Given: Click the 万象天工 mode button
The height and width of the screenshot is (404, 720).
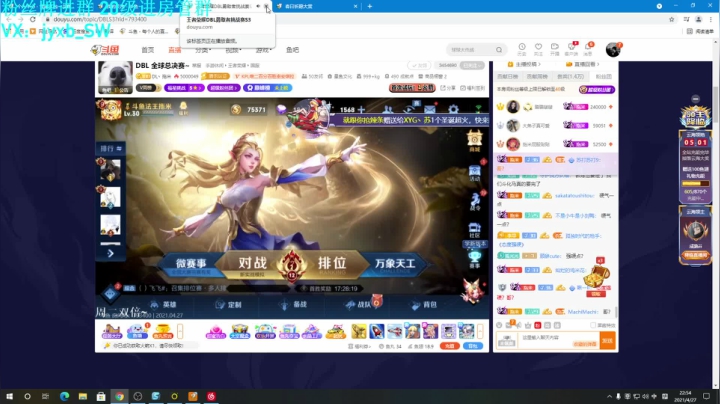Looking at the screenshot, I should coord(395,265).
